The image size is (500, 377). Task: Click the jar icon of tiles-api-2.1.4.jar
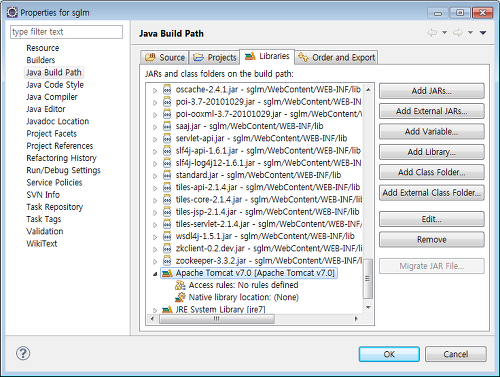pyautogui.click(x=167, y=187)
